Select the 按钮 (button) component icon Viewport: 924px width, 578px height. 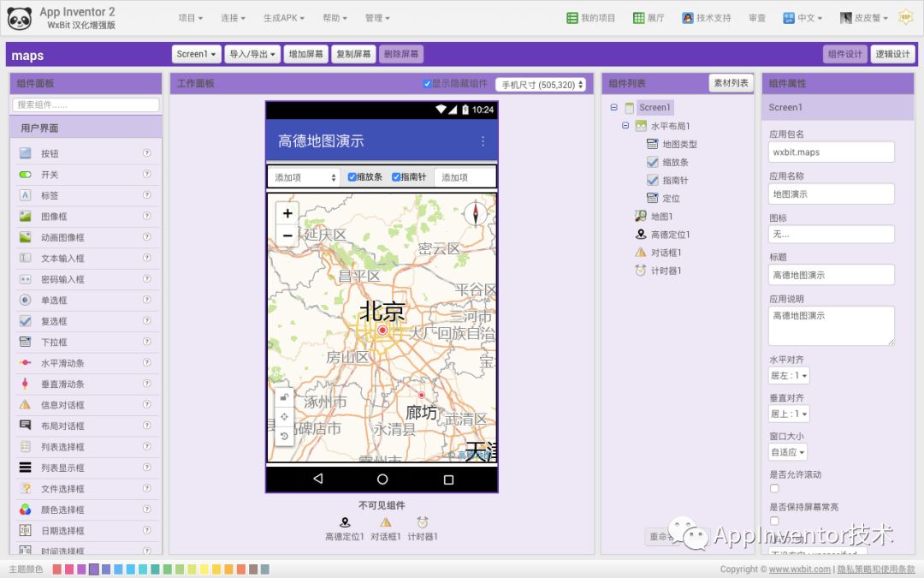(x=26, y=153)
